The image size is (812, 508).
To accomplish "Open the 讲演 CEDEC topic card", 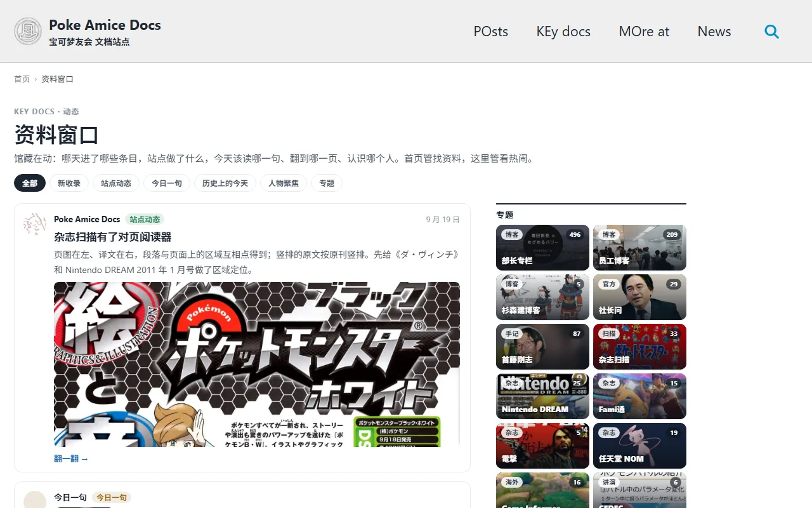I will point(639,490).
